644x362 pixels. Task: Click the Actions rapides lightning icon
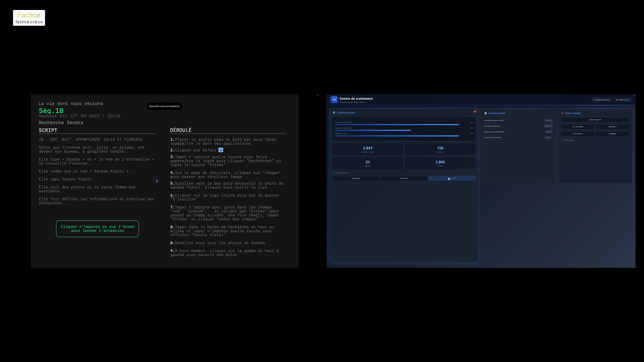(x=562, y=113)
